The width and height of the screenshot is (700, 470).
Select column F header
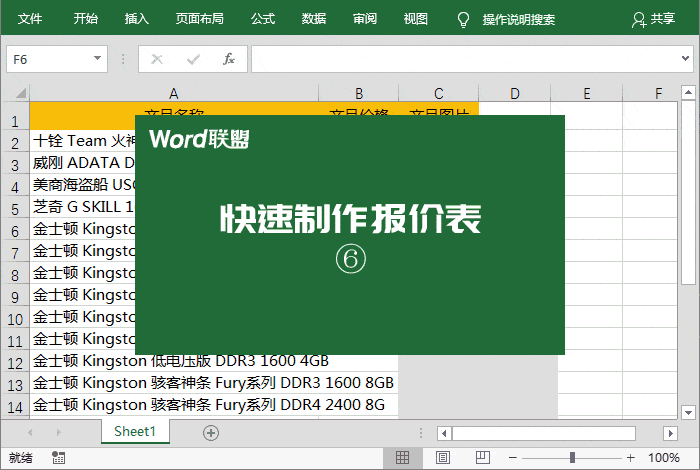tap(650, 93)
